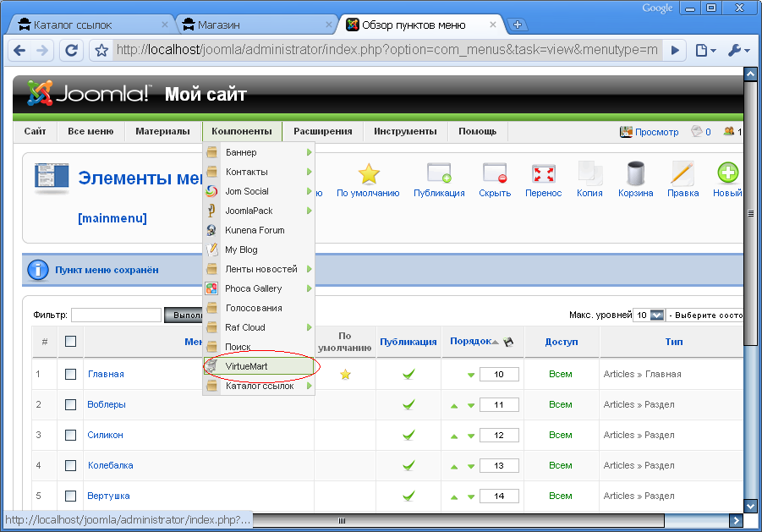The height and width of the screenshot is (532, 762).
Task: Toggle published checkmark for 'Главная'
Action: click(408, 374)
